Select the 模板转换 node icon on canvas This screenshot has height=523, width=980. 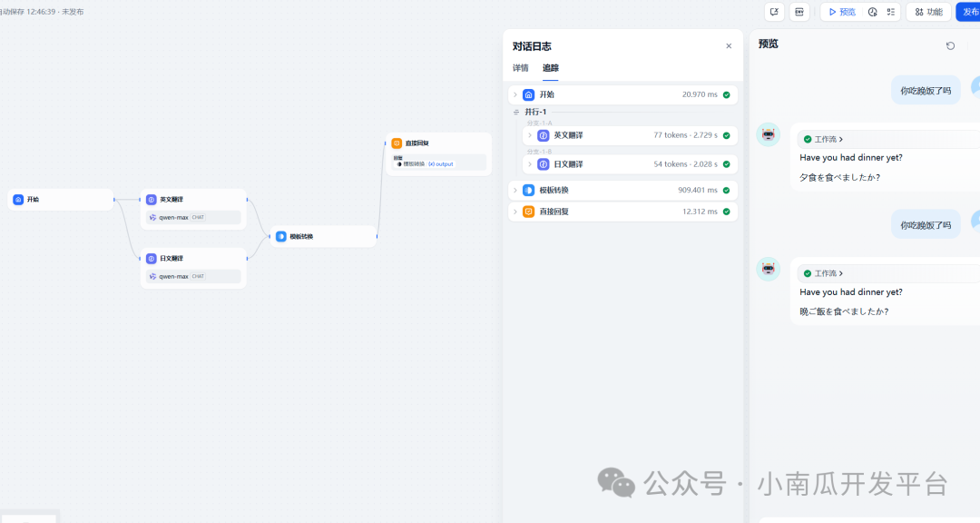[280, 236]
